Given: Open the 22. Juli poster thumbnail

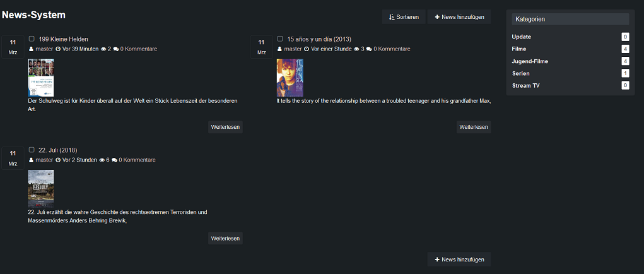Looking at the screenshot, I should click(x=41, y=189).
